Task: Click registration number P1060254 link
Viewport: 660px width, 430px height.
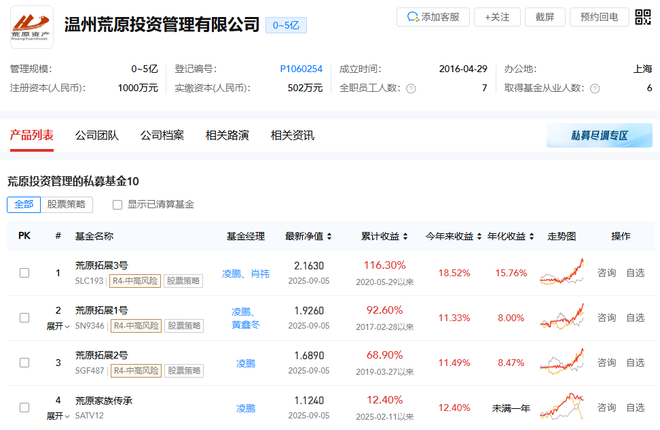Action: coord(301,69)
